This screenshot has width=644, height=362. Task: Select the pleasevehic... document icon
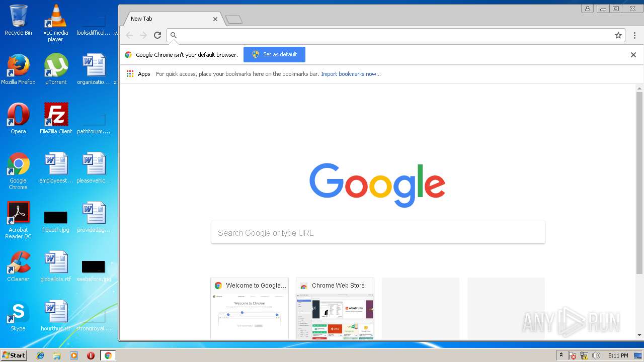94,168
